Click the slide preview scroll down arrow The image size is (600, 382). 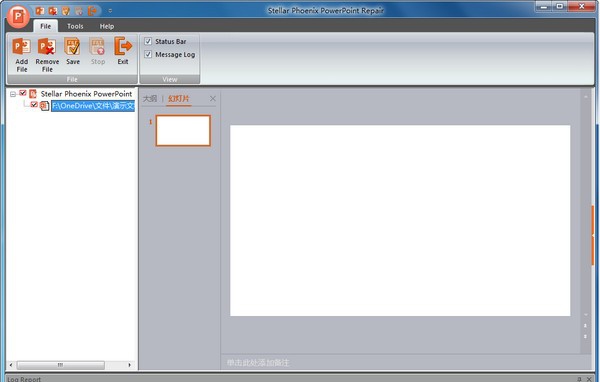tap(585, 315)
